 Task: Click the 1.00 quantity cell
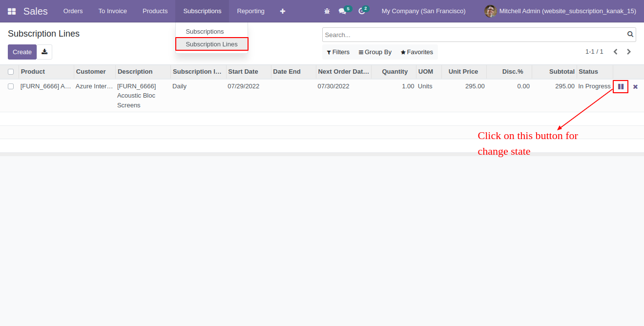pyautogui.click(x=408, y=86)
